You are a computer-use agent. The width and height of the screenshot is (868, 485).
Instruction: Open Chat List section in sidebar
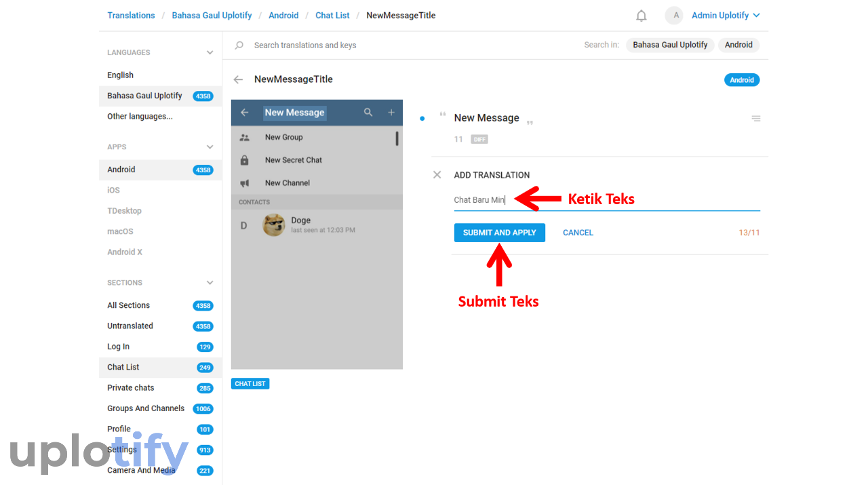(x=160, y=367)
